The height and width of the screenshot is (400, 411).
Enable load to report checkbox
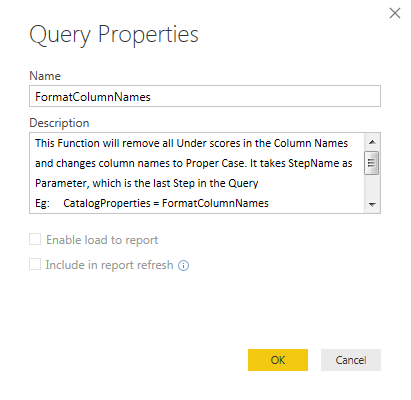pos(35,239)
